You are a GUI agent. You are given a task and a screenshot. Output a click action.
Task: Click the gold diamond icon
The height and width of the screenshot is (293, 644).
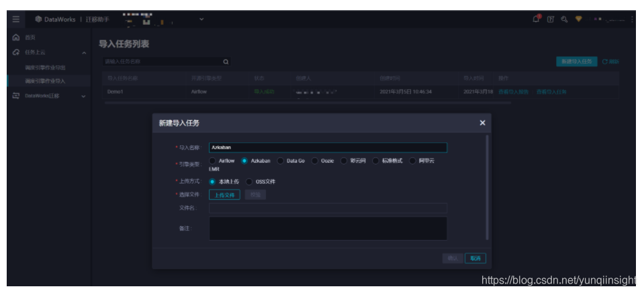pos(578,19)
